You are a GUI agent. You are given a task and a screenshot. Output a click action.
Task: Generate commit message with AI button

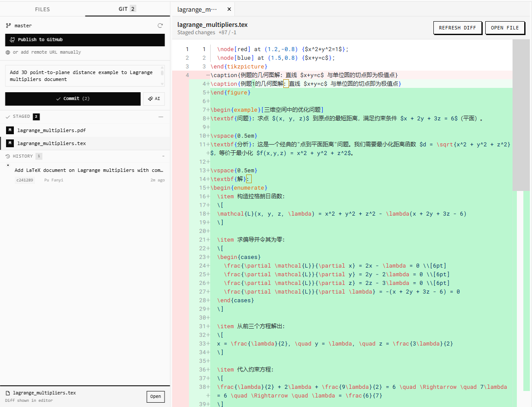154,99
